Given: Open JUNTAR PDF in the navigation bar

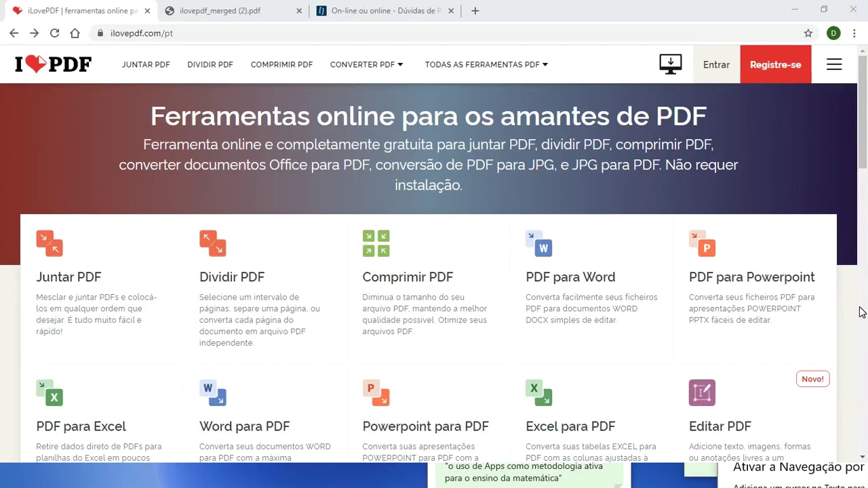Looking at the screenshot, I should coord(146,64).
